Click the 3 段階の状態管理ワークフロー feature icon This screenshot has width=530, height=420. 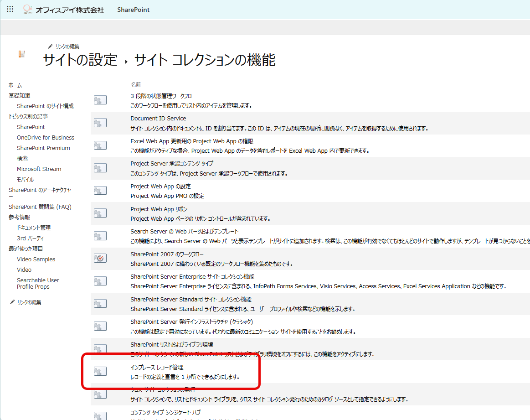click(100, 100)
